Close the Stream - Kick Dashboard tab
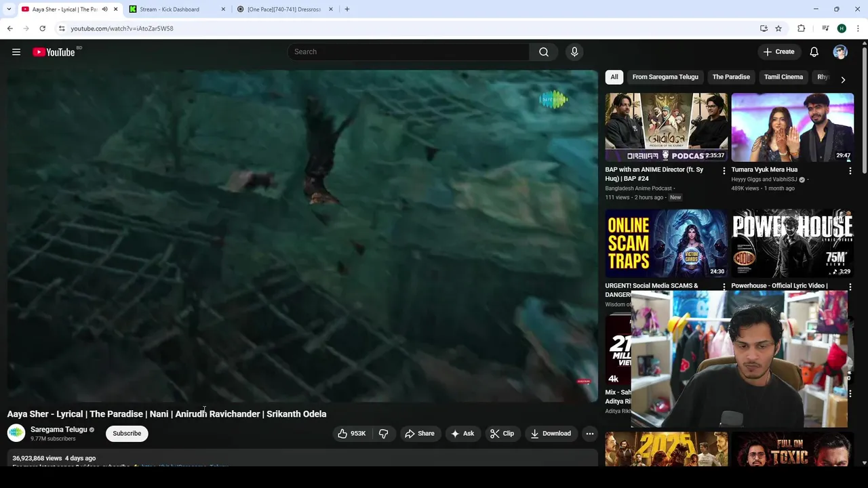The height and width of the screenshot is (488, 868). point(223,9)
